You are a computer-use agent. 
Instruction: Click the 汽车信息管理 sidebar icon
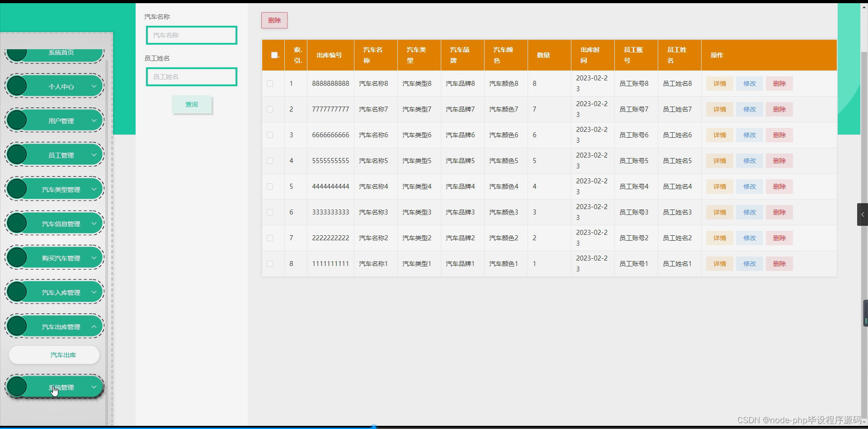[x=17, y=223]
